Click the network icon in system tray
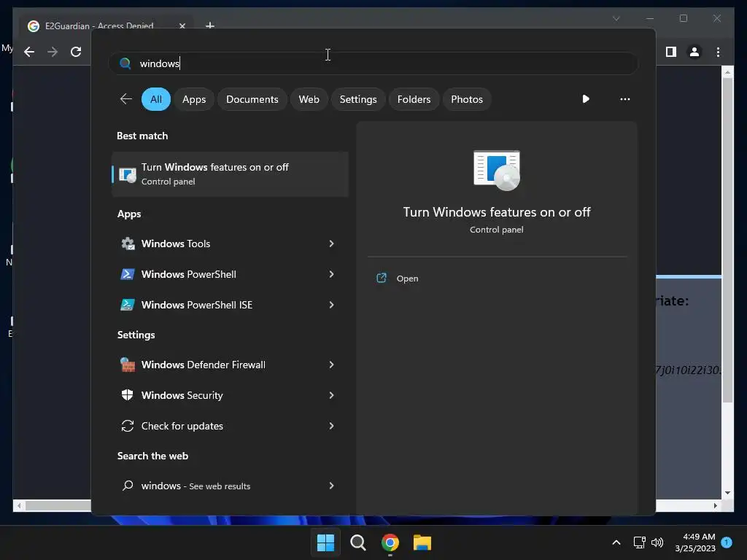This screenshot has width=747, height=560. 639,542
